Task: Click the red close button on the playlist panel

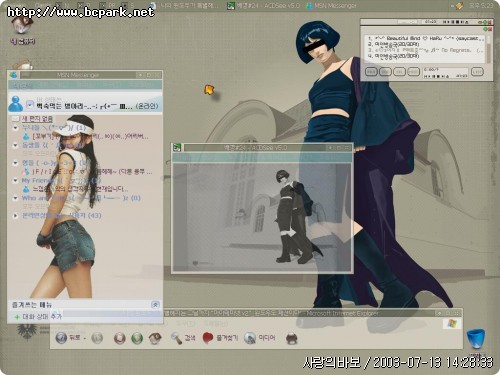Action: pyautogui.click(x=490, y=29)
